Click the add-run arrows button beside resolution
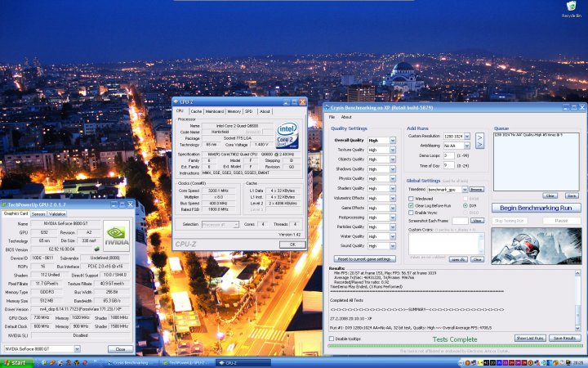 click(x=479, y=141)
